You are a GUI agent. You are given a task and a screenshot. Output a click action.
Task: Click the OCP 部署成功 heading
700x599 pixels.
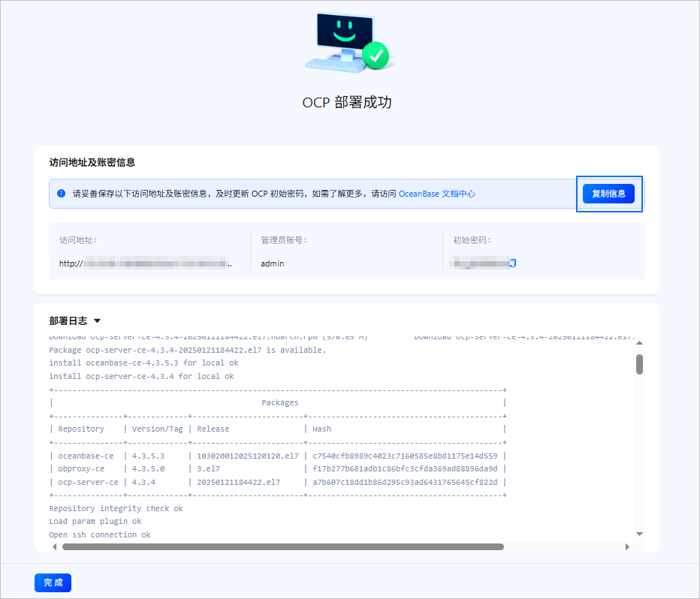click(347, 102)
